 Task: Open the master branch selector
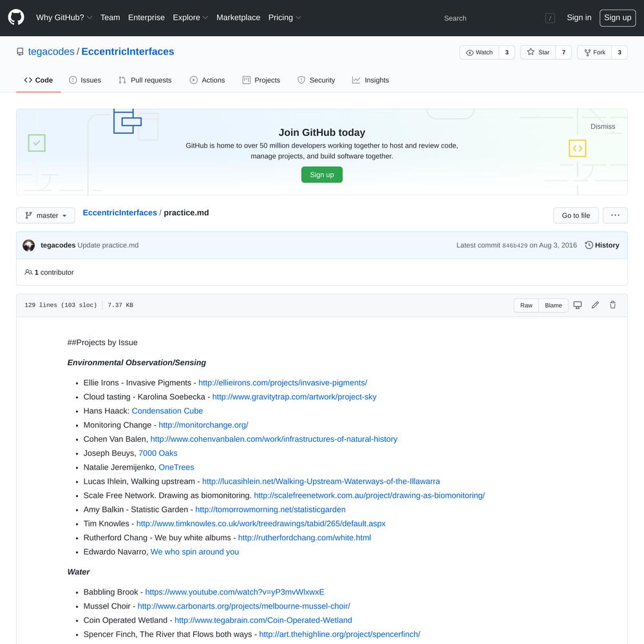point(46,215)
